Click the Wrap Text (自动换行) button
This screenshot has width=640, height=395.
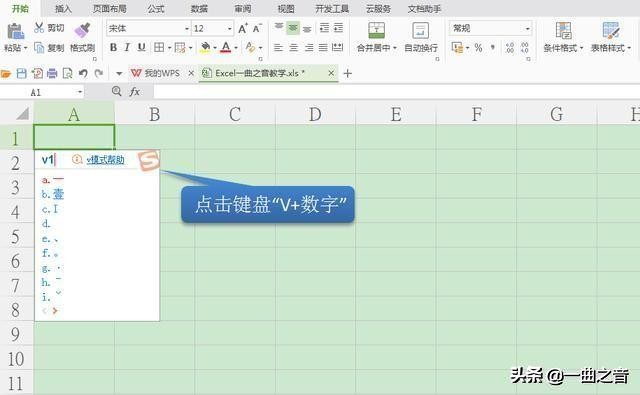(x=421, y=37)
